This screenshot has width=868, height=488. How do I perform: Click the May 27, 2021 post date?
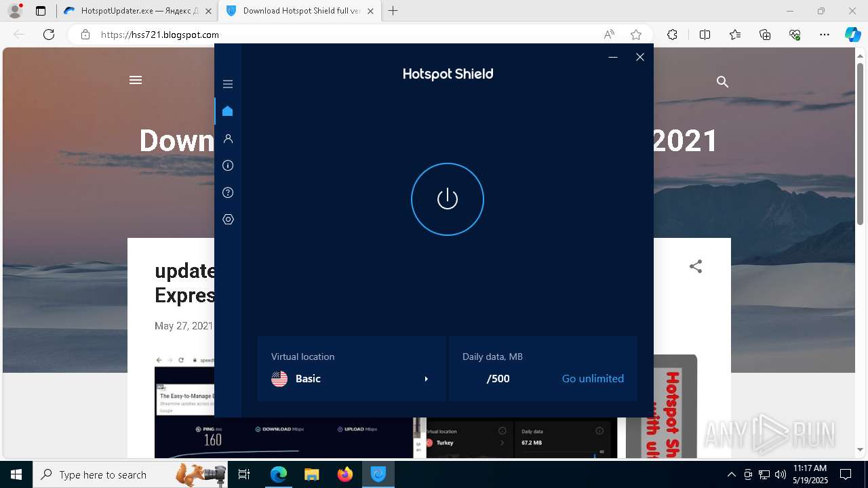tap(184, 326)
